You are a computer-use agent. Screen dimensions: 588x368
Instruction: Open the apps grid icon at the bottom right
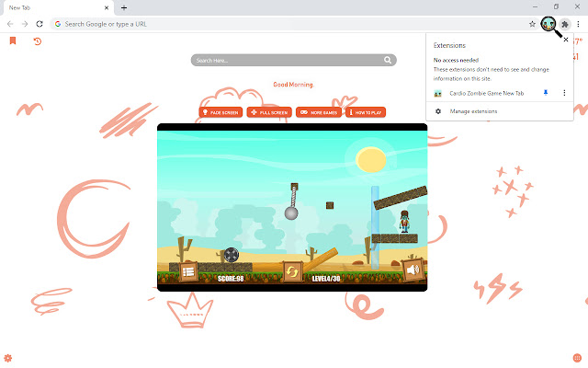click(577, 358)
